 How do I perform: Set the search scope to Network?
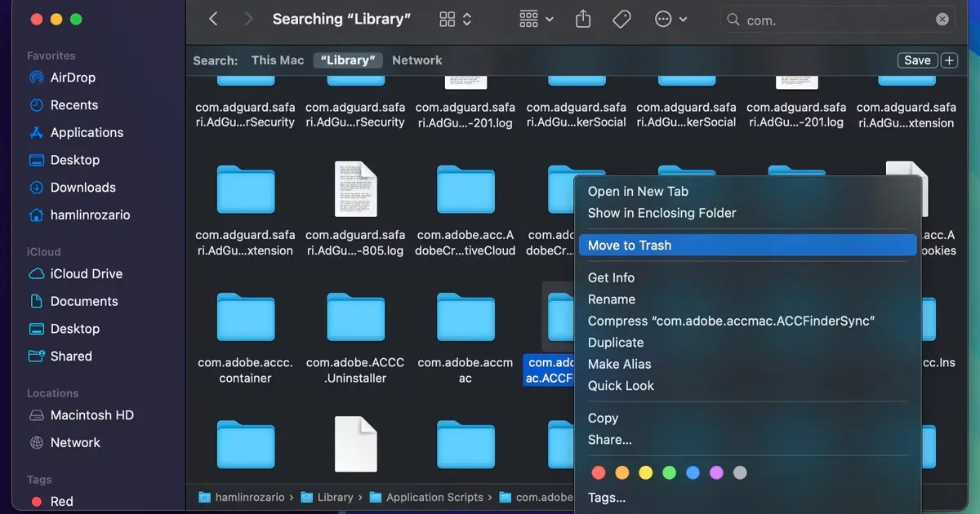416,60
